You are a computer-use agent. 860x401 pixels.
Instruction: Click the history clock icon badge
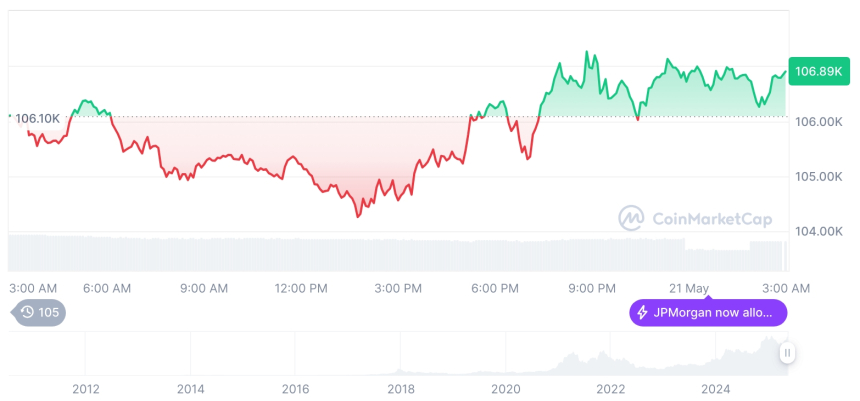click(27, 313)
